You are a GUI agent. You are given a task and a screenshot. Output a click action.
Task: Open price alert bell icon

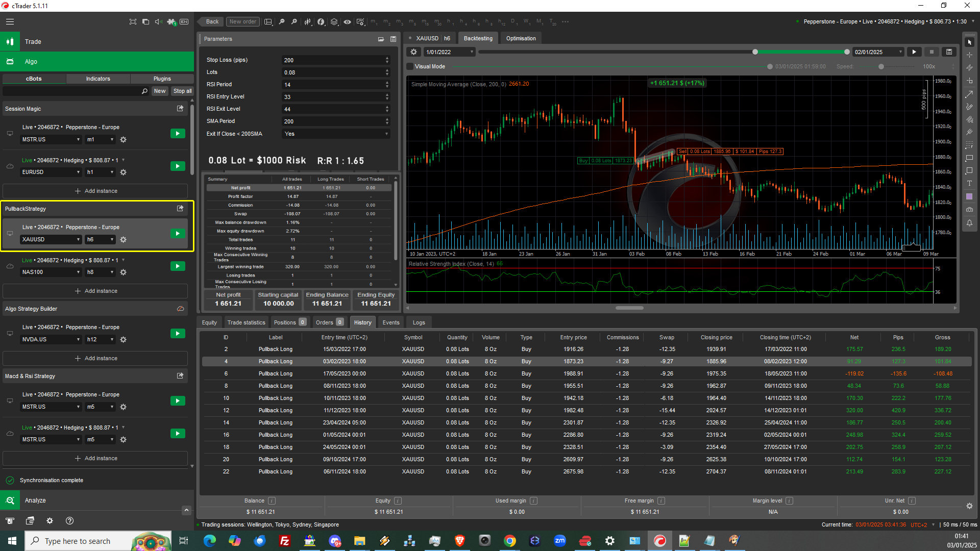[x=969, y=223]
